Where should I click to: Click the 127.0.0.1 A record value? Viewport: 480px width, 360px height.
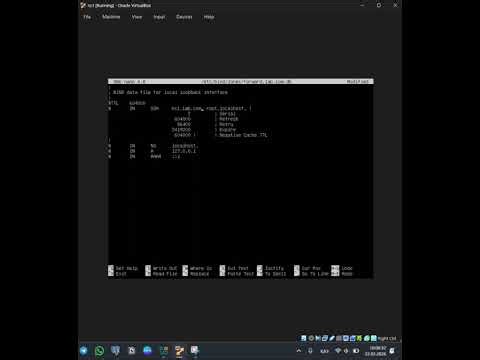184,151
